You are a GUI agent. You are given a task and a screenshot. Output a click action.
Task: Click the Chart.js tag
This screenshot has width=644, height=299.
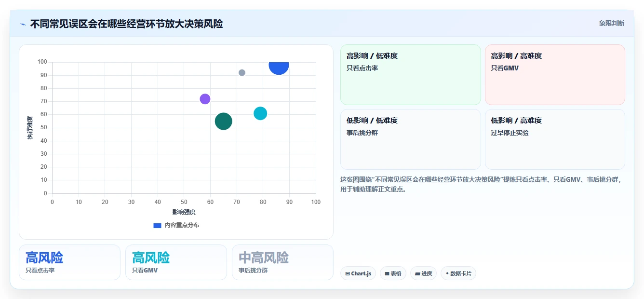[358, 273]
